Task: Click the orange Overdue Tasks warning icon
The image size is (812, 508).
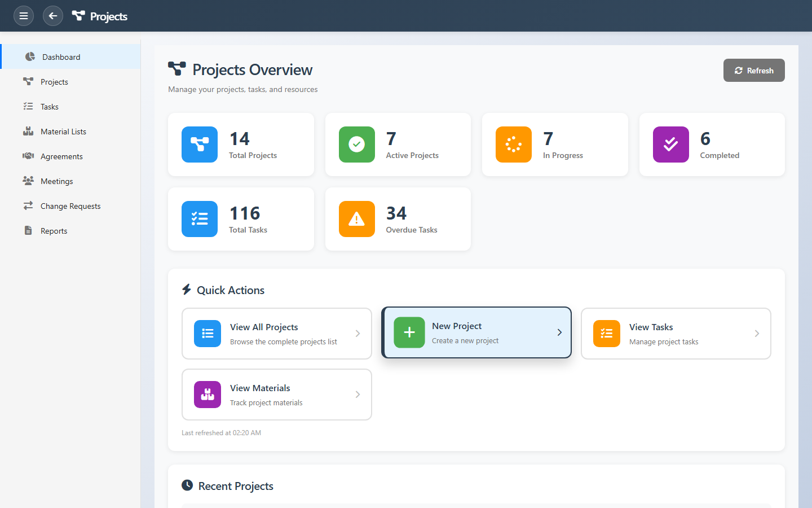Action: [356, 219]
